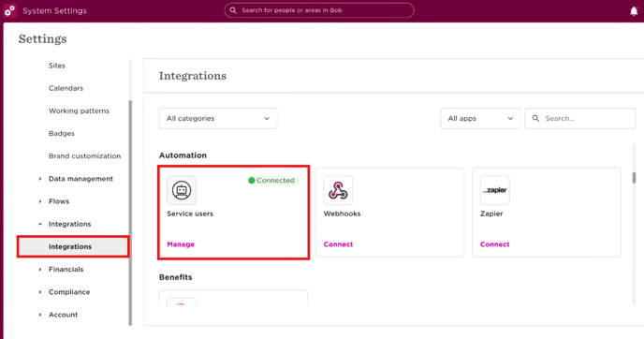Click the magnifier icon in top search bar
The image size is (644, 339).
click(x=233, y=10)
